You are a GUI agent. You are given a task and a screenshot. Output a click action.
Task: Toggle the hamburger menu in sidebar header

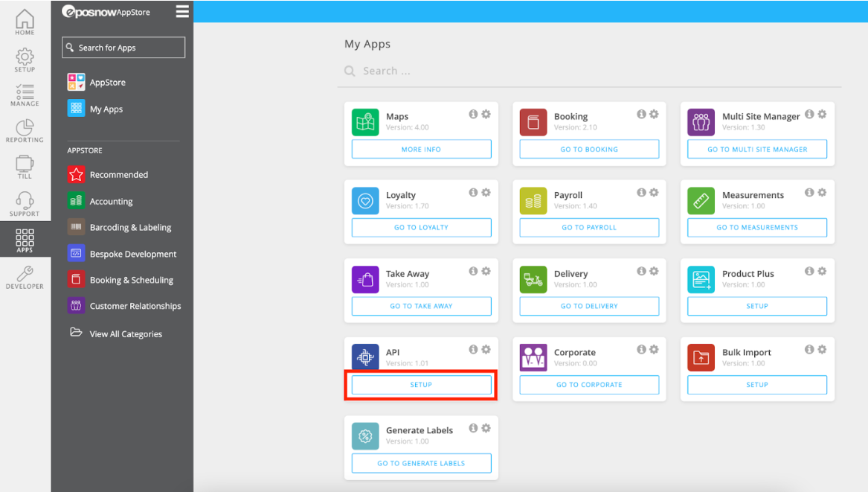tap(182, 11)
